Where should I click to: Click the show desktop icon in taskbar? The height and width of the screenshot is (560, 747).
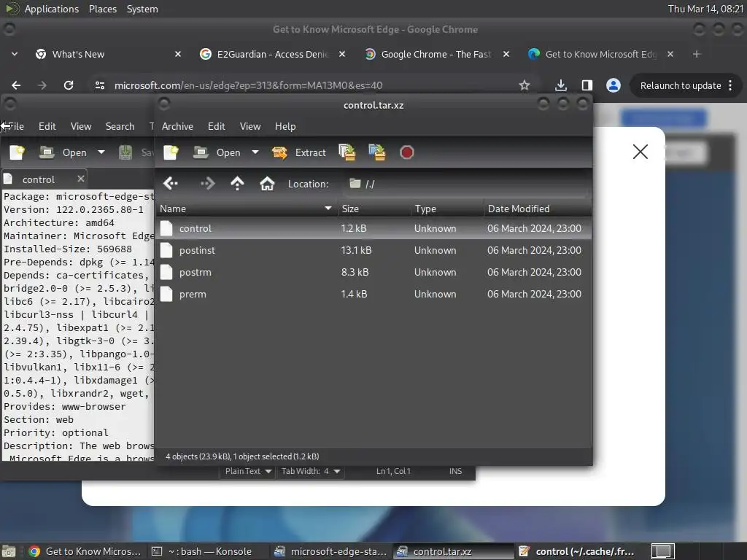(9, 551)
